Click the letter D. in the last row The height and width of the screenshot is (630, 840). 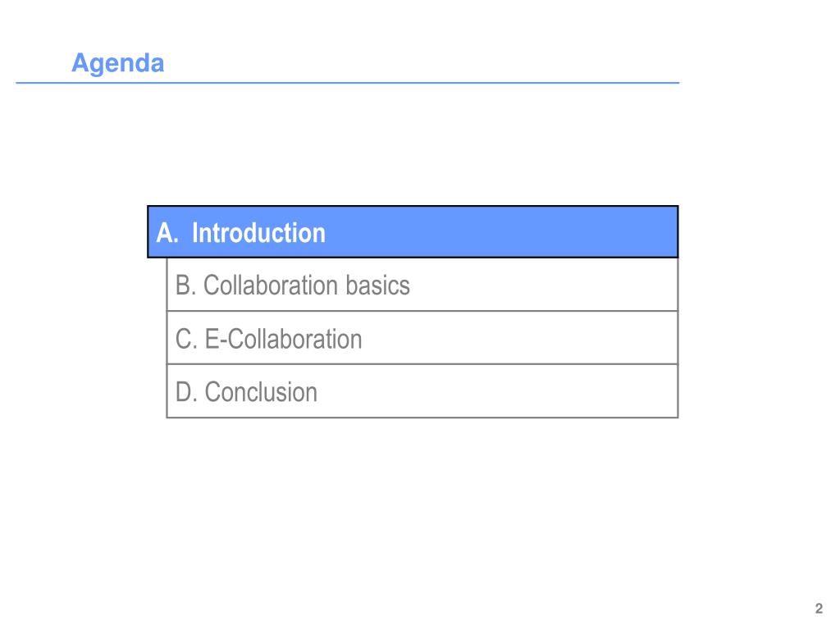click(186, 393)
